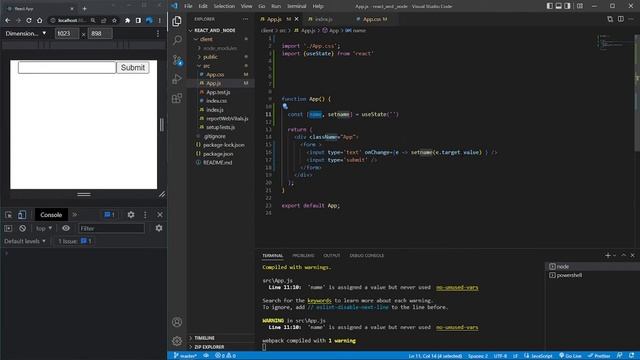The image size is (640, 360).
Task: Toggle browser side panel icon
Action: pyautogui.click(x=138, y=20)
